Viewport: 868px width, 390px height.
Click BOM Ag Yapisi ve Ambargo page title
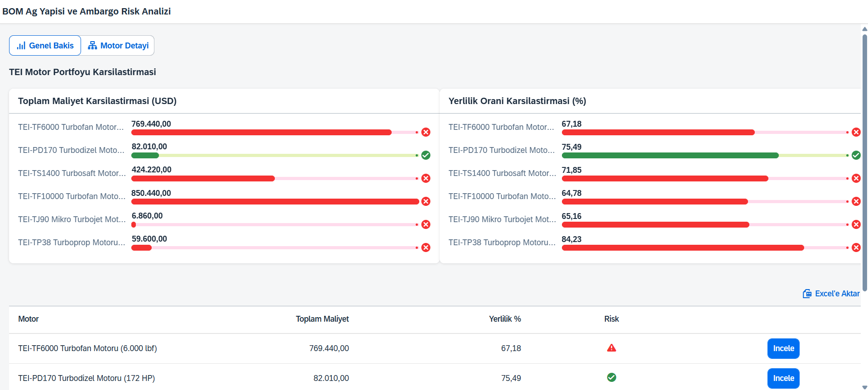pos(86,11)
